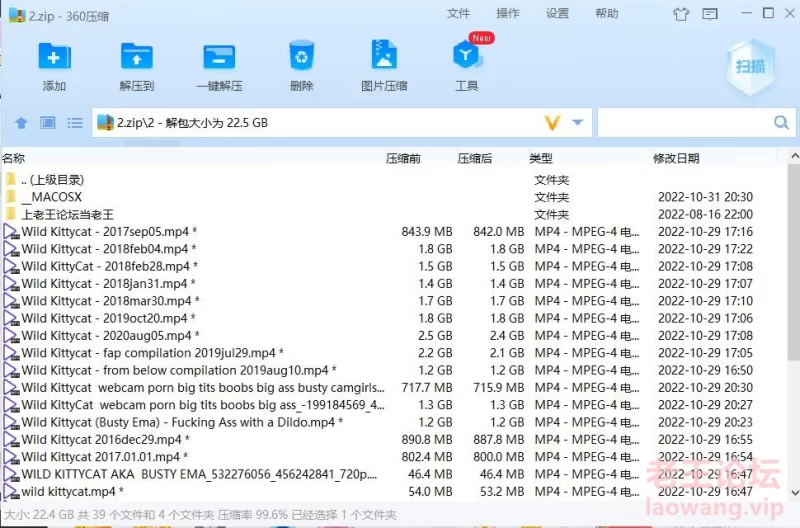Go up one directory with arrow icon

coord(21,122)
